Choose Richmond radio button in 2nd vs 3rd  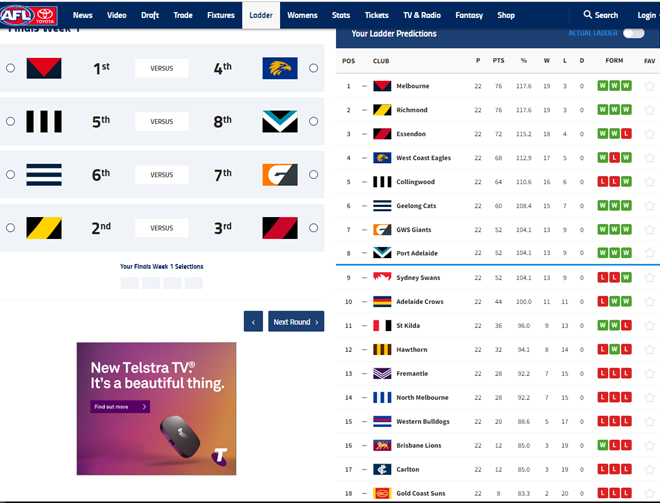click(x=10, y=227)
